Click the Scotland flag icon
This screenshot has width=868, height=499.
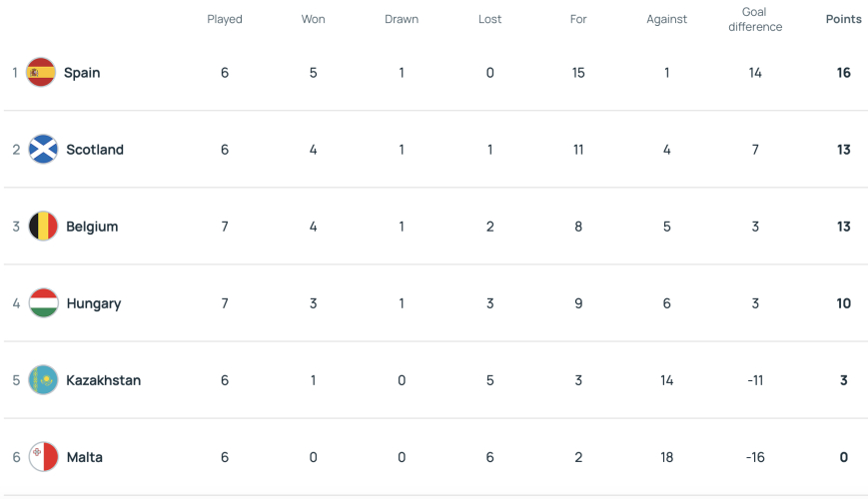[x=43, y=150]
